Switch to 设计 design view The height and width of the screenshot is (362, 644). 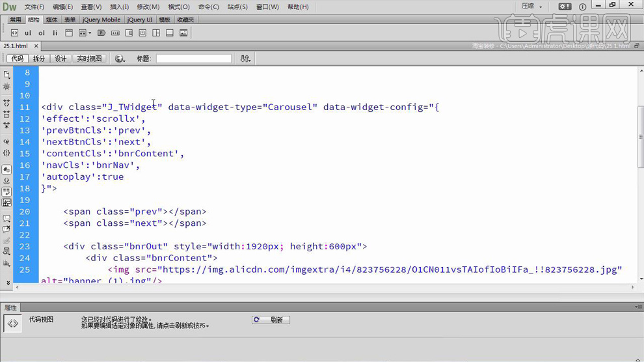(x=60, y=59)
